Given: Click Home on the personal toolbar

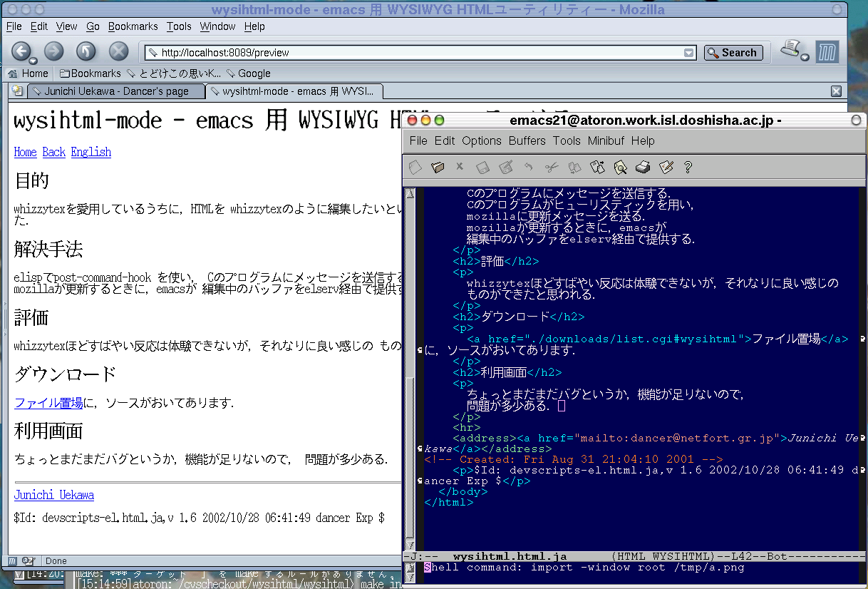Looking at the screenshot, I should point(28,73).
